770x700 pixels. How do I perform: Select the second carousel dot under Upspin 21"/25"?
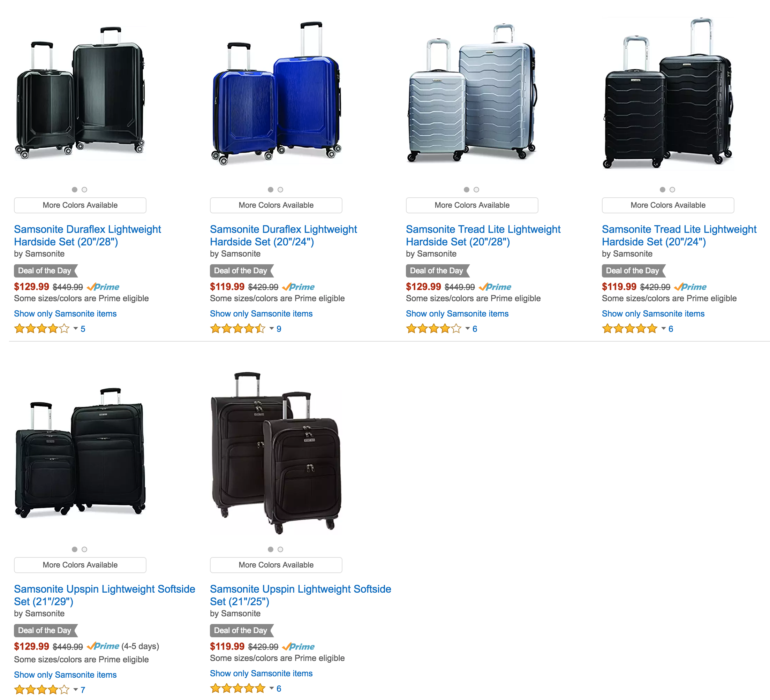281,549
